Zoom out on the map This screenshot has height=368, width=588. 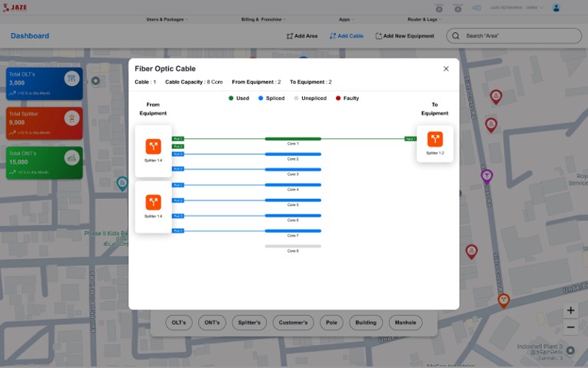pos(570,328)
